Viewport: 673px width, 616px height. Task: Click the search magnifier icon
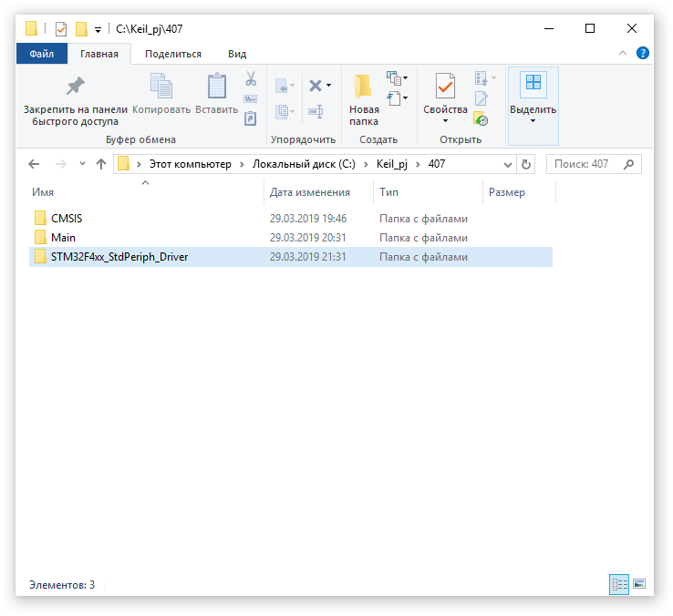coord(629,164)
